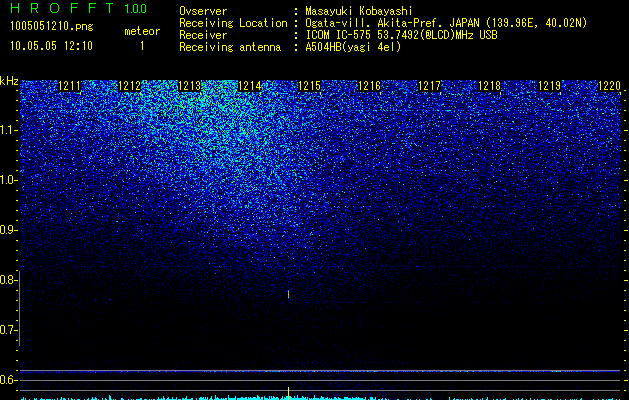This screenshot has height=400, width=629.
Task: Click the Ovserver field label
Action: tap(203, 11)
